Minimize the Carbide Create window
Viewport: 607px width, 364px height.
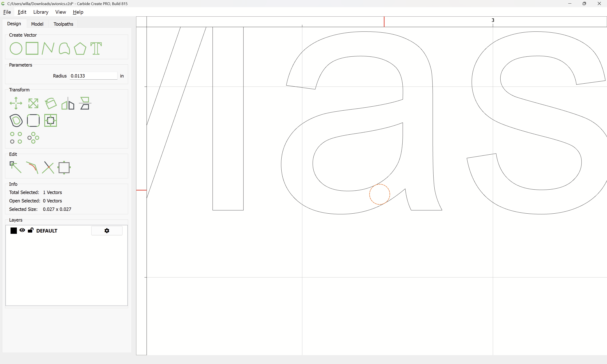tap(570, 3)
